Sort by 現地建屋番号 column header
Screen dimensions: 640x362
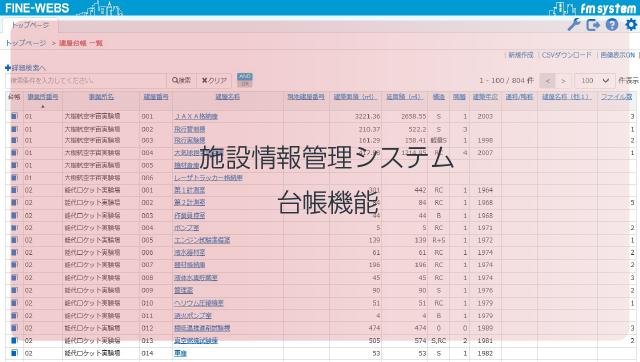306,97
